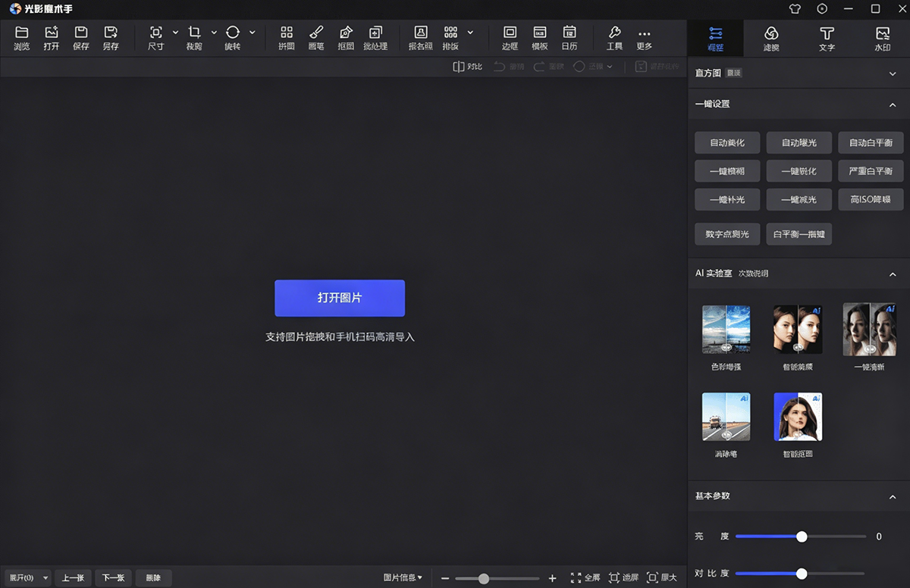
Task: Select the 旋转 (rotate) tool
Action: [x=232, y=38]
